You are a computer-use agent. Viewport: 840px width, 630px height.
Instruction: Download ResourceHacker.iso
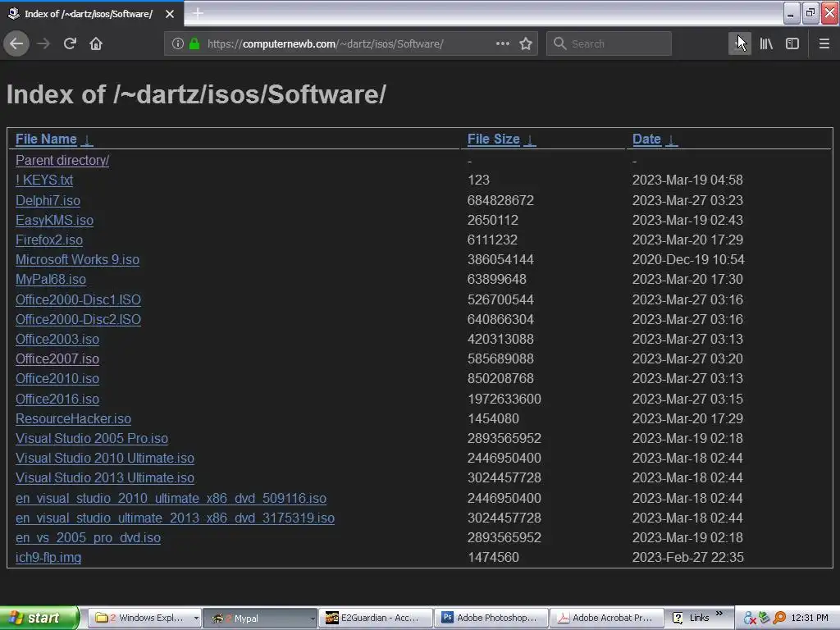(x=73, y=419)
